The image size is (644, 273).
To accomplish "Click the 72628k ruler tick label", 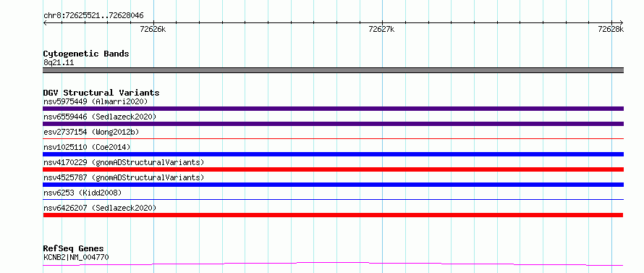I will 611,29.
